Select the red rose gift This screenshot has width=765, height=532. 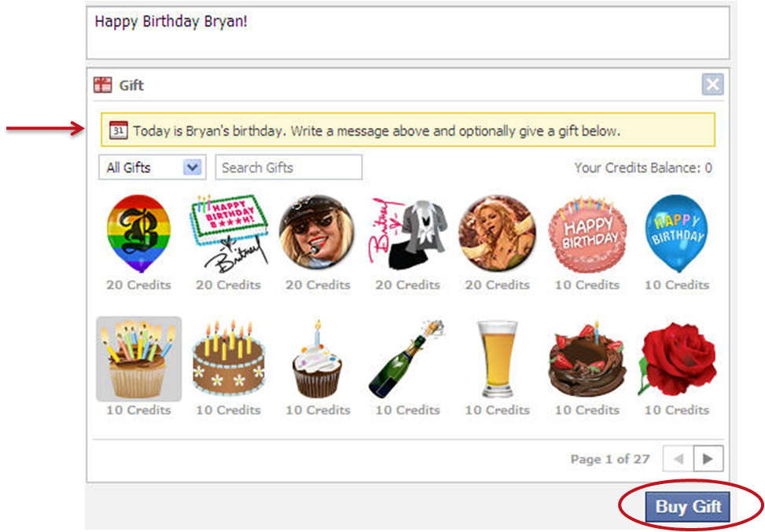pos(677,360)
